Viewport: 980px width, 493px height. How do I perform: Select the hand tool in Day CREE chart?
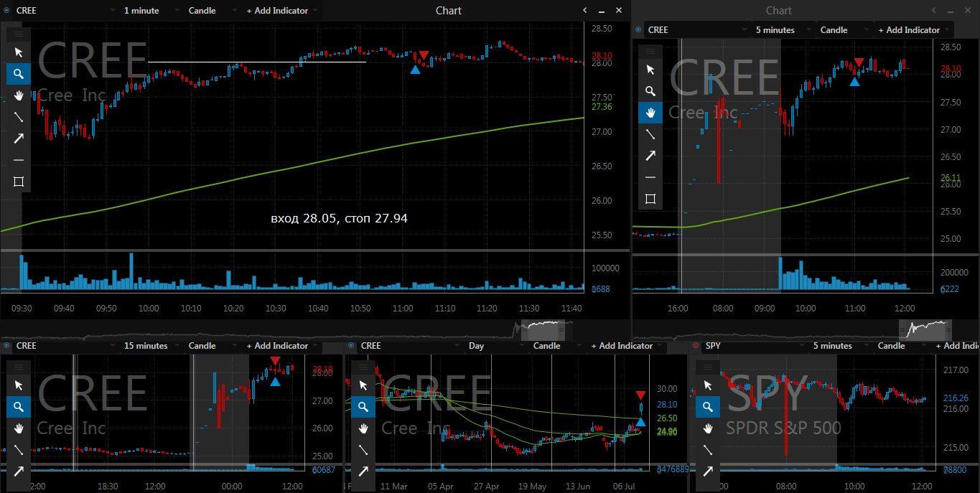363,428
